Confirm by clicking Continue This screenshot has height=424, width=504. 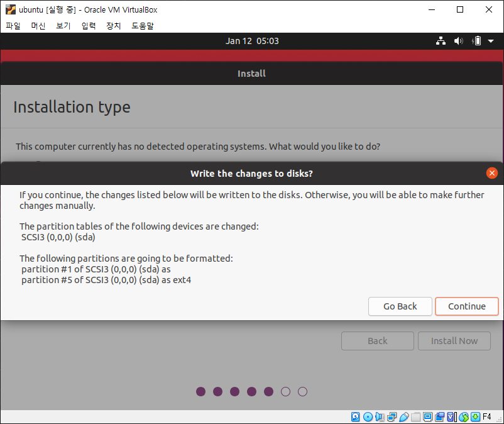467,306
